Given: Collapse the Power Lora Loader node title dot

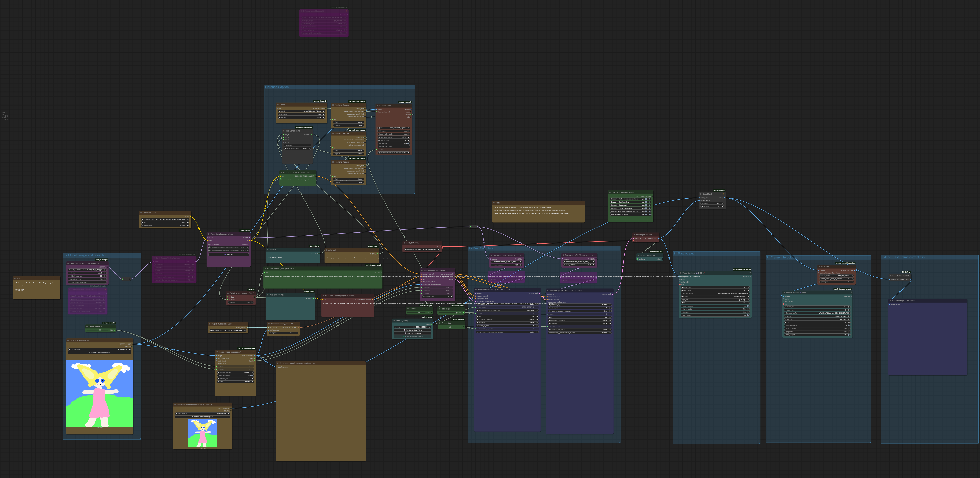Looking at the screenshot, I should point(208,234).
